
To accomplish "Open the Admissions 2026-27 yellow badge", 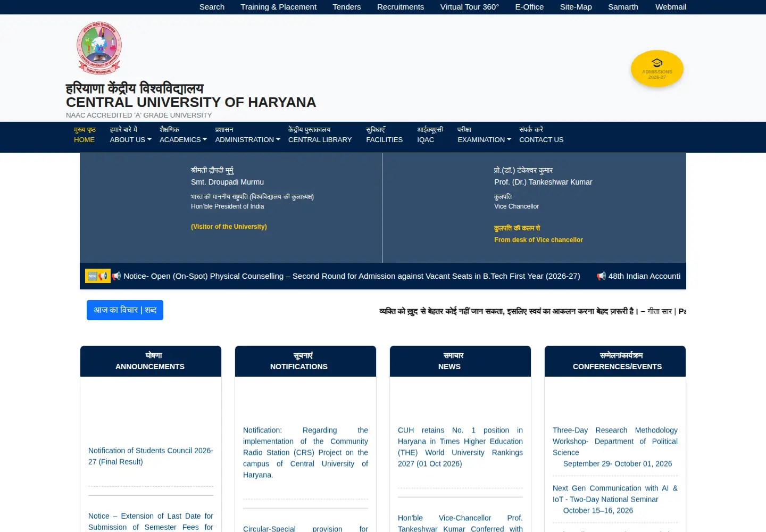I will (657, 69).
